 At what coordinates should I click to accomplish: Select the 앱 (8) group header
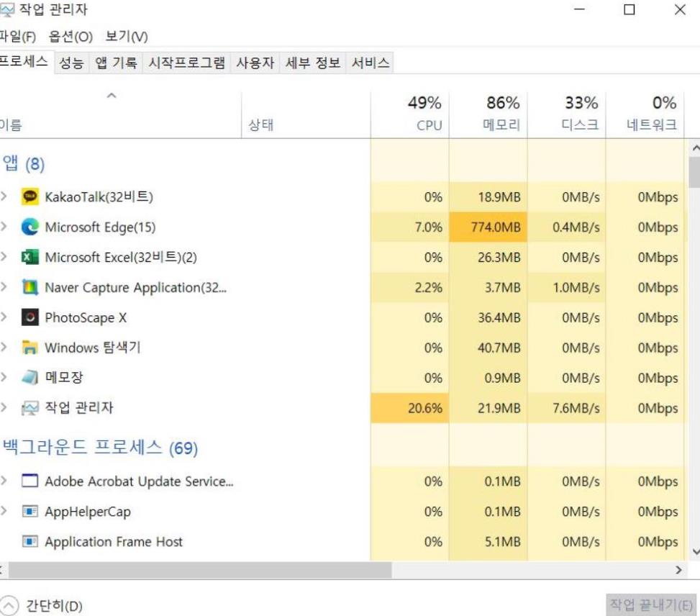[23, 164]
